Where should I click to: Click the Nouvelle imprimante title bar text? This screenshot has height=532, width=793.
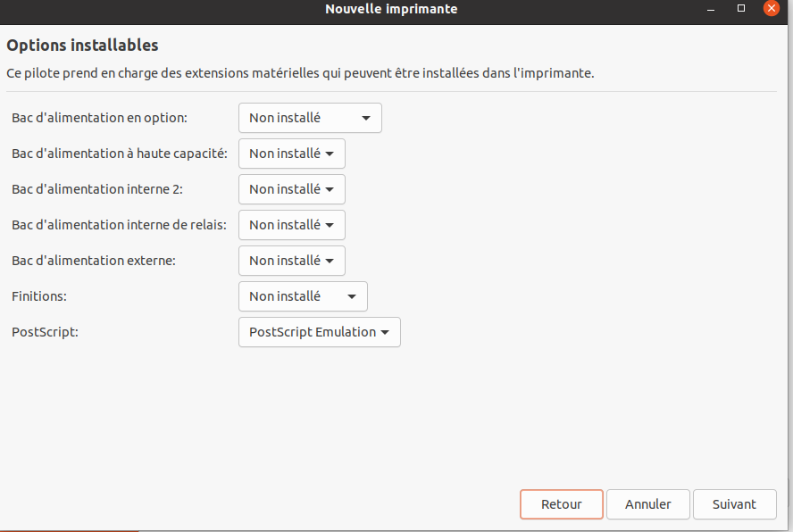391,9
